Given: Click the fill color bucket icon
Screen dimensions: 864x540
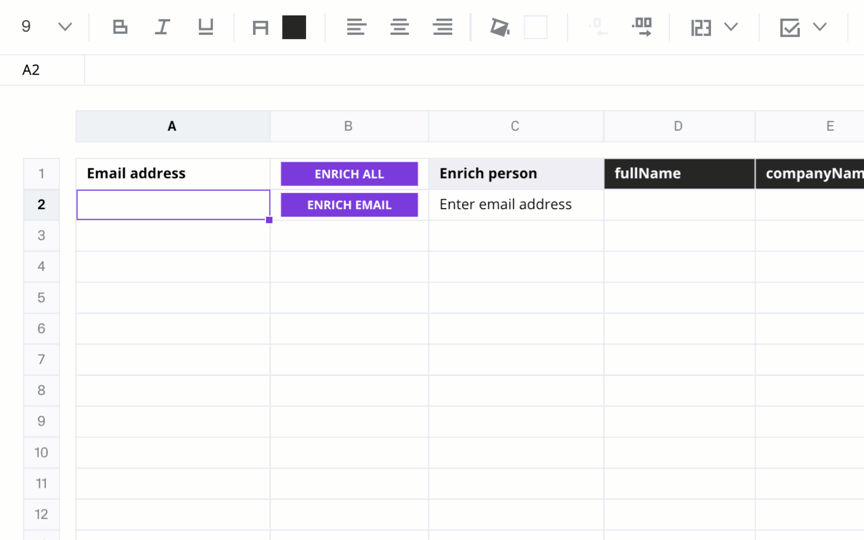Looking at the screenshot, I should click(x=500, y=27).
